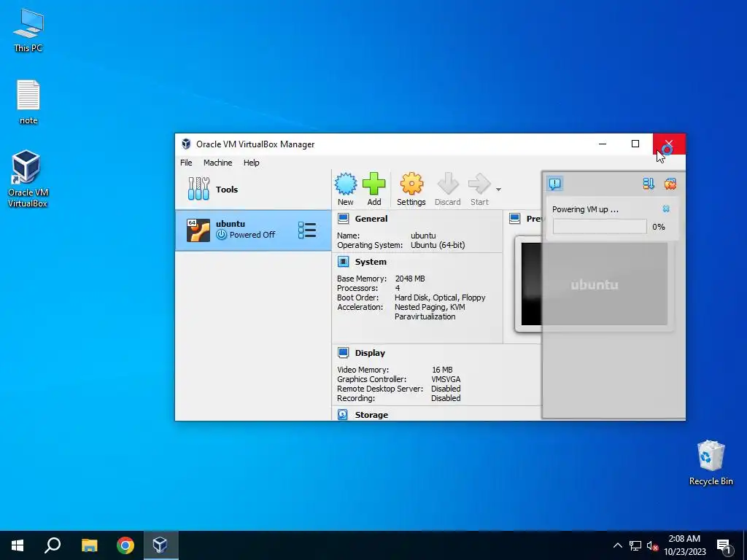Click the System section header
Image resolution: width=747 pixels, height=560 pixels.
tap(371, 262)
